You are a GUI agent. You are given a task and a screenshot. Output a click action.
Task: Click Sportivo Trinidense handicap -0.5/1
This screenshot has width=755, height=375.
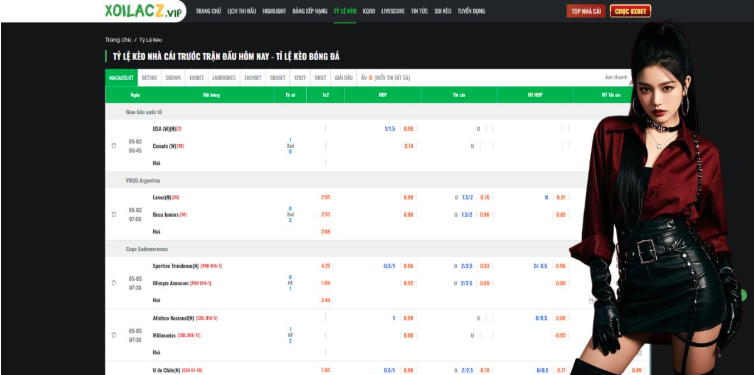(x=389, y=266)
